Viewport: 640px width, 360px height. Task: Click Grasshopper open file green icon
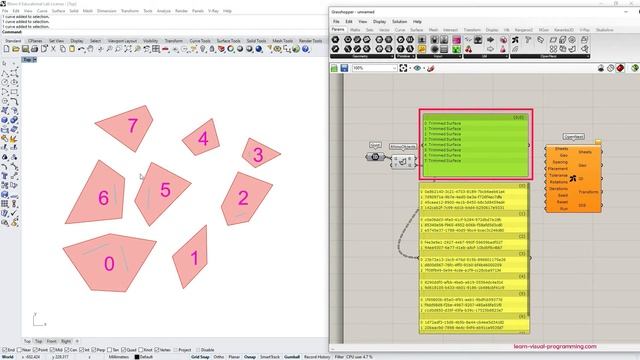pos(334,68)
